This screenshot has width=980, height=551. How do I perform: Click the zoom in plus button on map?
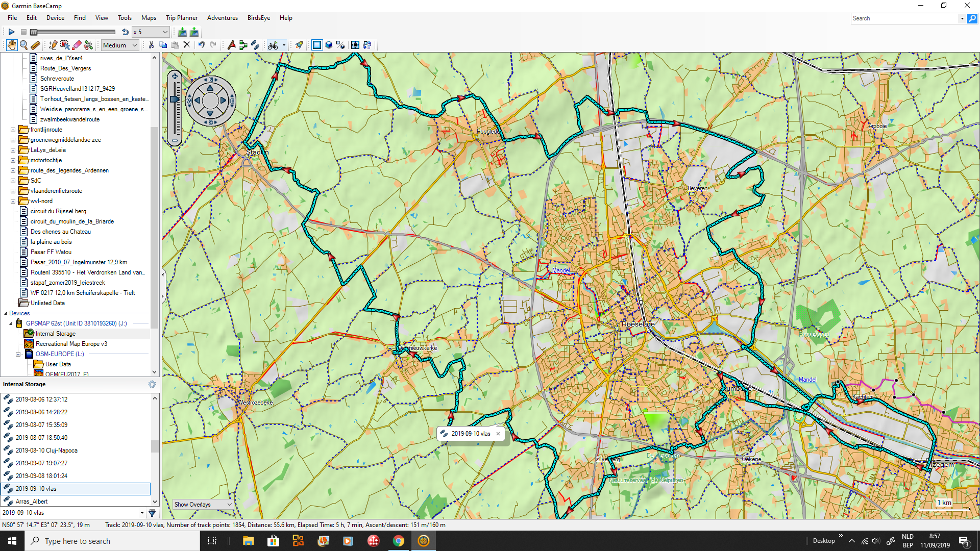[175, 77]
